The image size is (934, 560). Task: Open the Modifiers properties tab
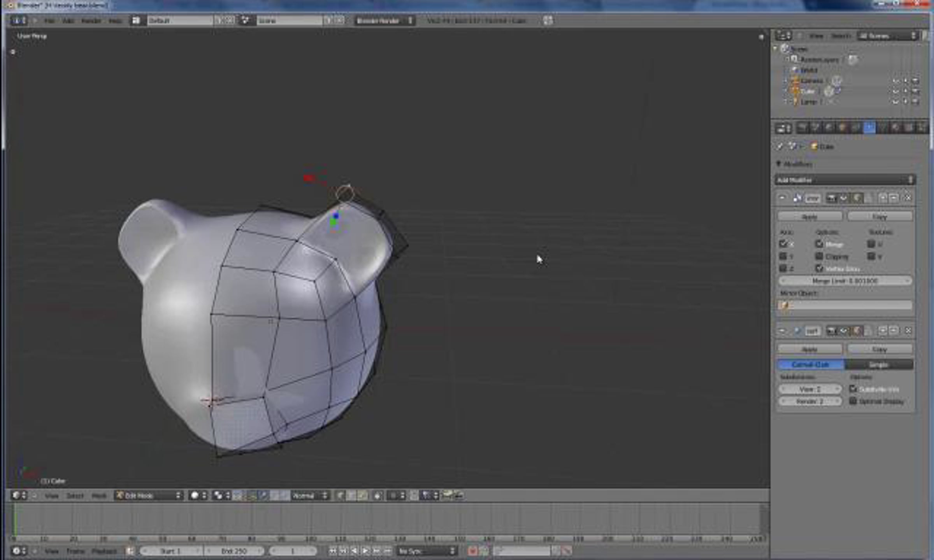[869, 128]
